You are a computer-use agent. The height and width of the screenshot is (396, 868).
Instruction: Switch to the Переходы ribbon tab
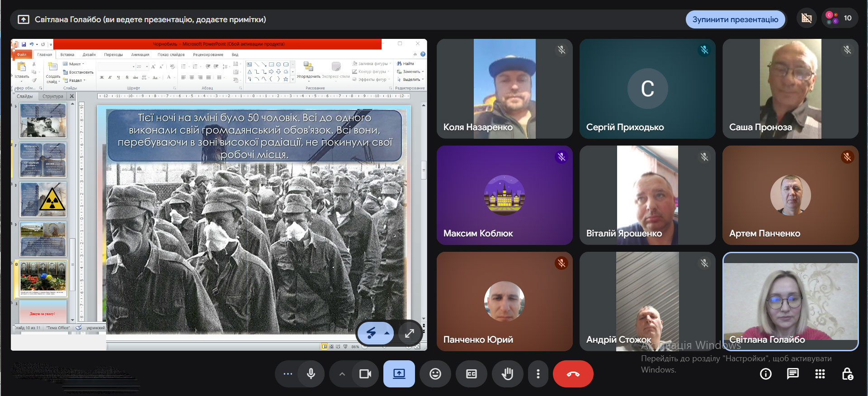113,55
